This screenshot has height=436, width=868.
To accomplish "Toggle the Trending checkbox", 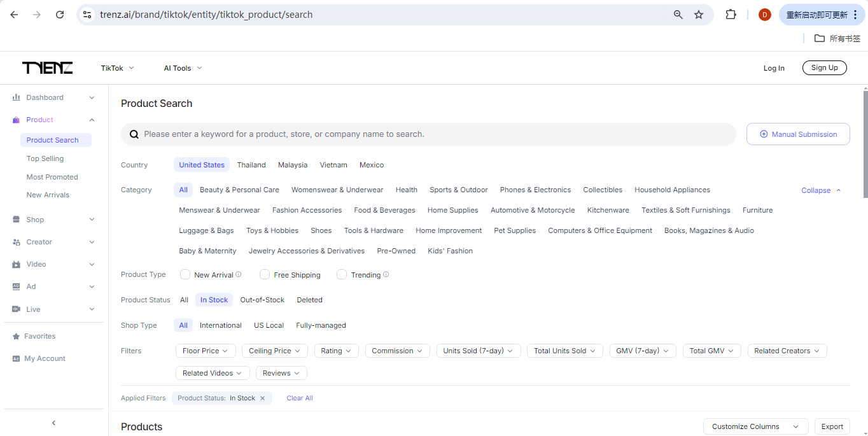I will (342, 274).
